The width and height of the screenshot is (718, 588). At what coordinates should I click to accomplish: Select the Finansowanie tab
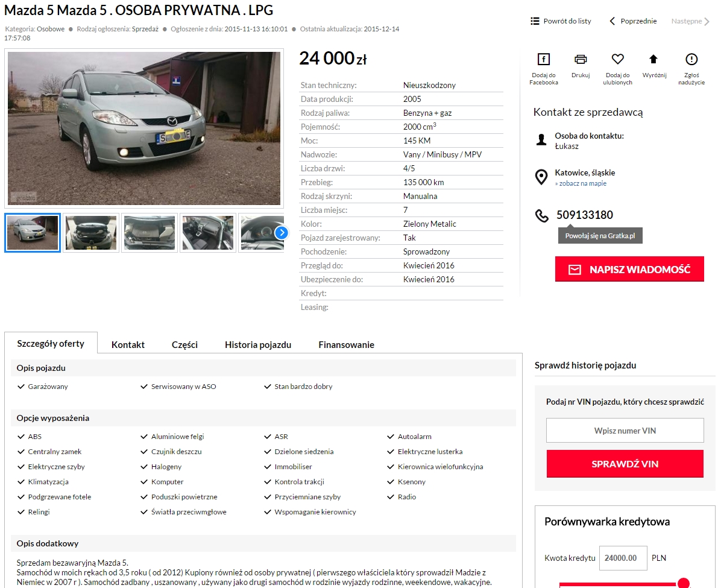click(x=346, y=345)
